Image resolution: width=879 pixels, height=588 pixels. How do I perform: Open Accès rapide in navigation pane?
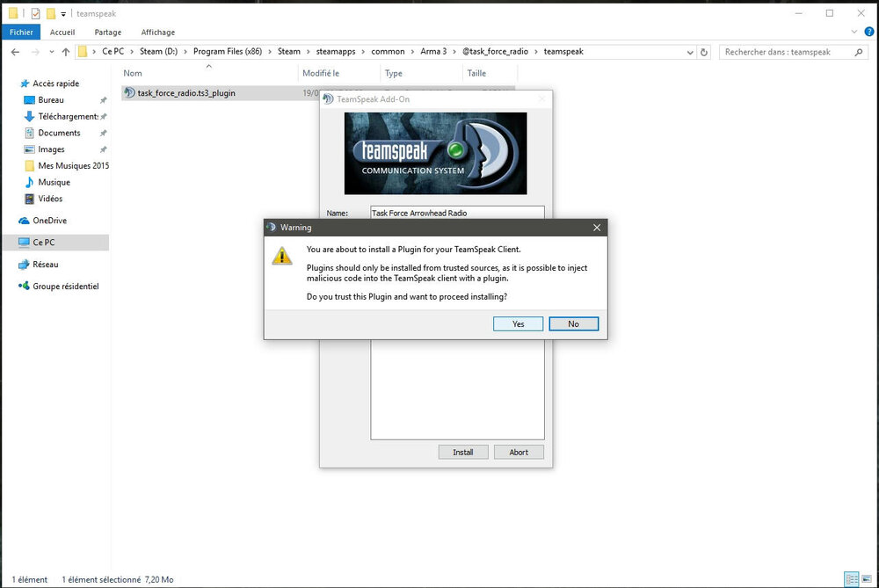pyautogui.click(x=55, y=83)
